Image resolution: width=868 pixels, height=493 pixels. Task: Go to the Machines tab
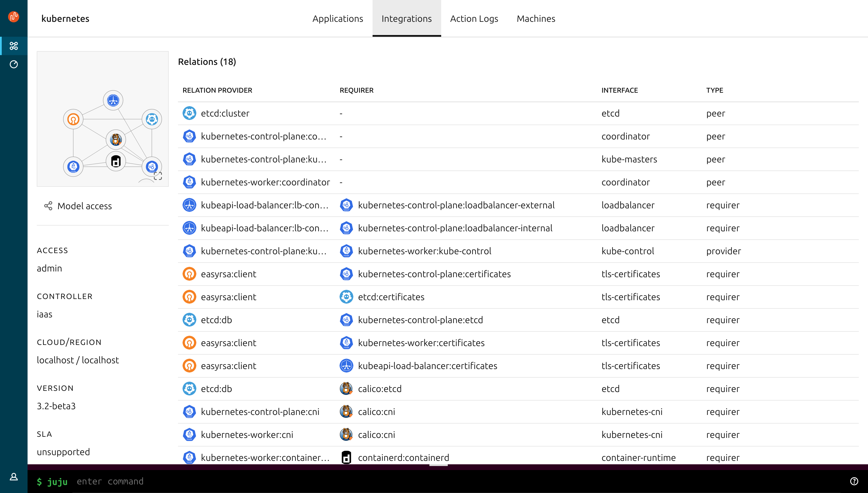[x=536, y=19]
